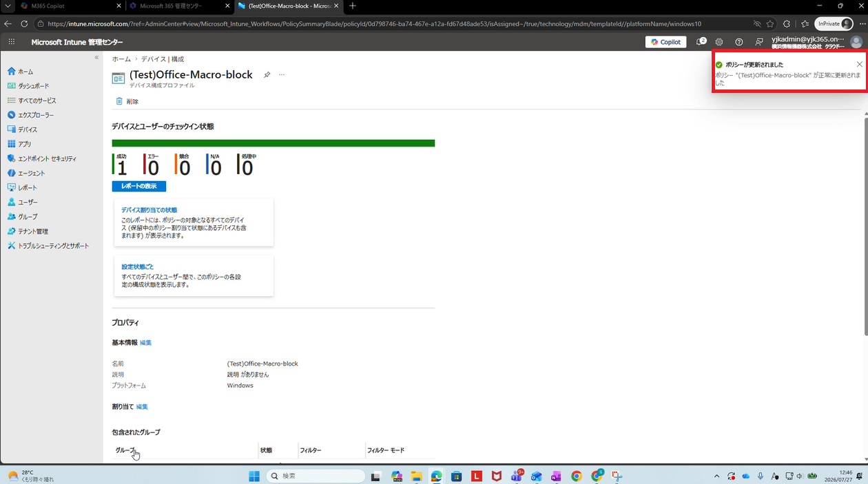The image size is (868, 484).
Task: Go to Apps (アプリ) in sidebar
Action: tap(20, 144)
